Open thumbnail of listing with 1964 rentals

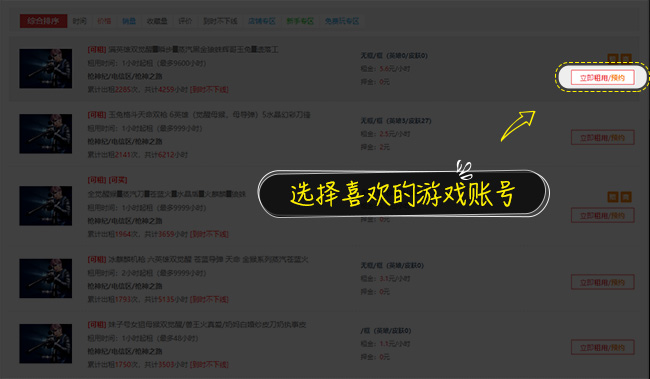tap(46, 206)
